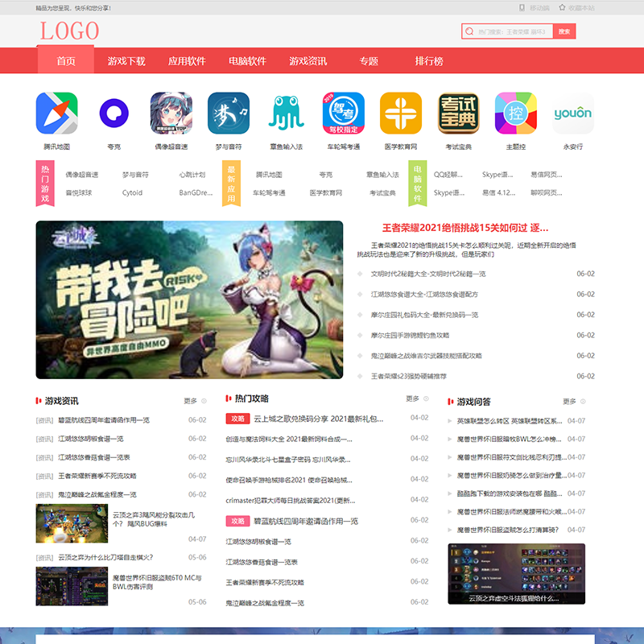Open question 魔兽世界怀旧服奶骑怎么做到治疗量
The width and height of the screenshot is (644, 644).
(512, 476)
